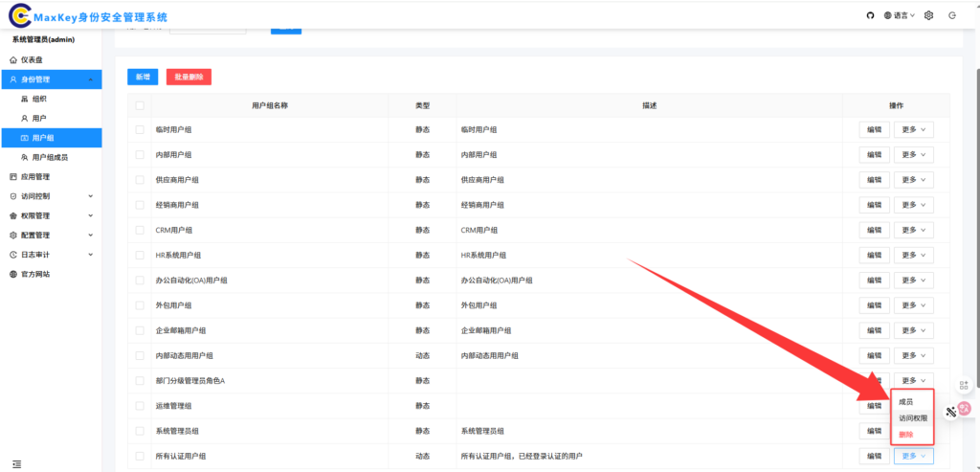This screenshot has height=472, width=980.
Task: Toggle the select-all checkbox in table header
Action: [x=140, y=105]
